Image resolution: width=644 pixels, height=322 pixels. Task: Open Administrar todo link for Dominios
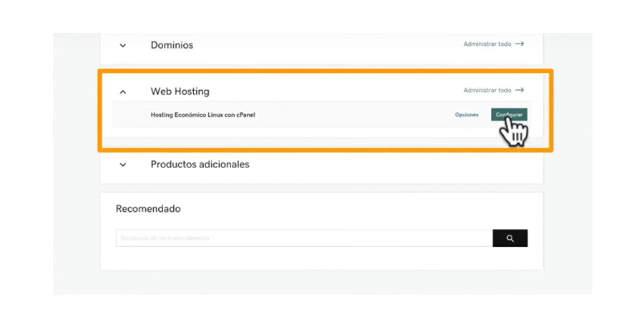(x=494, y=44)
